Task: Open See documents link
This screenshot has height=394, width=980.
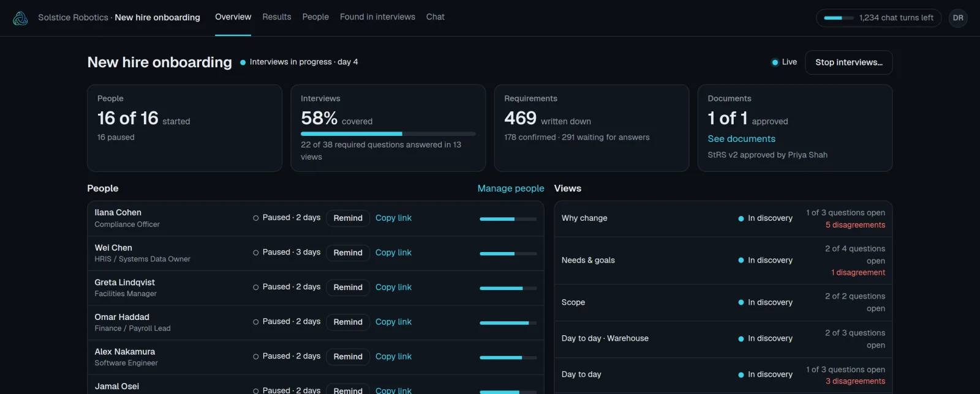Action: (741, 139)
